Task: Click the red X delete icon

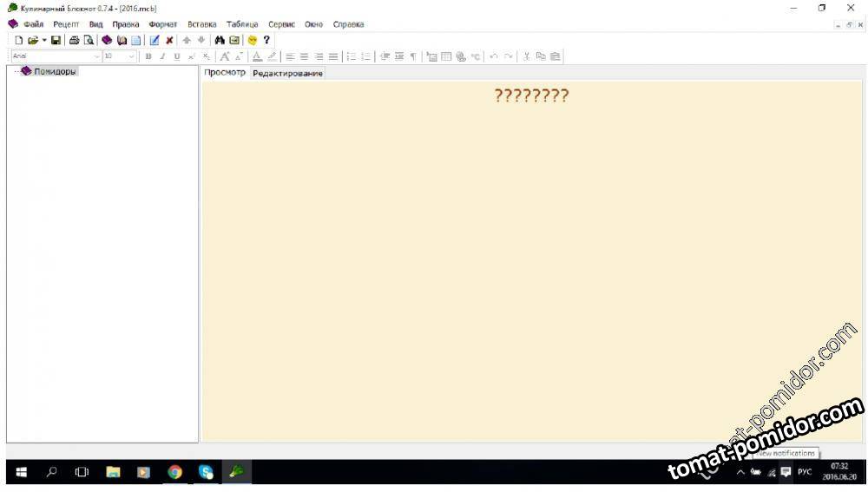Action: coord(169,40)
